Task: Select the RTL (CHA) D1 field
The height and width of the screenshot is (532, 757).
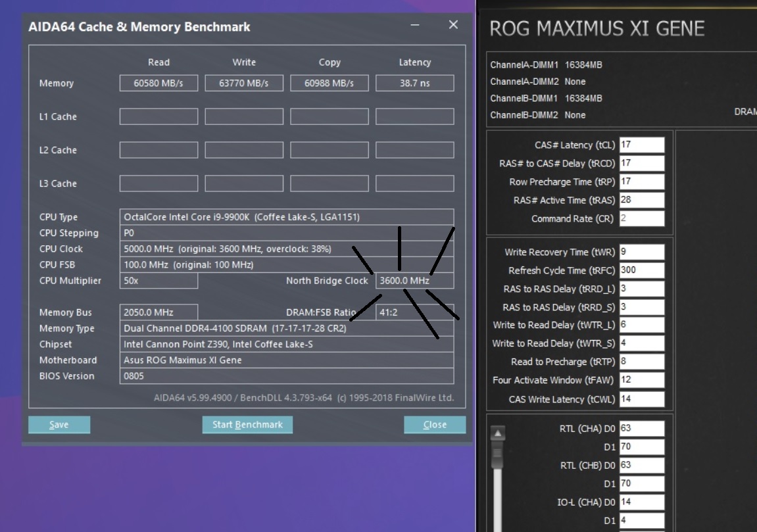Action: click(642, 447)
